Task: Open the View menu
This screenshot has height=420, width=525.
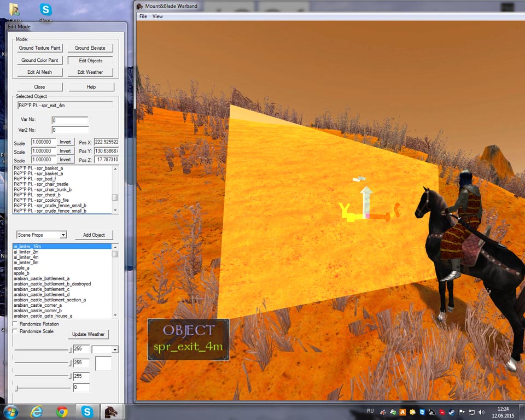Action: [x=157, y=16]
